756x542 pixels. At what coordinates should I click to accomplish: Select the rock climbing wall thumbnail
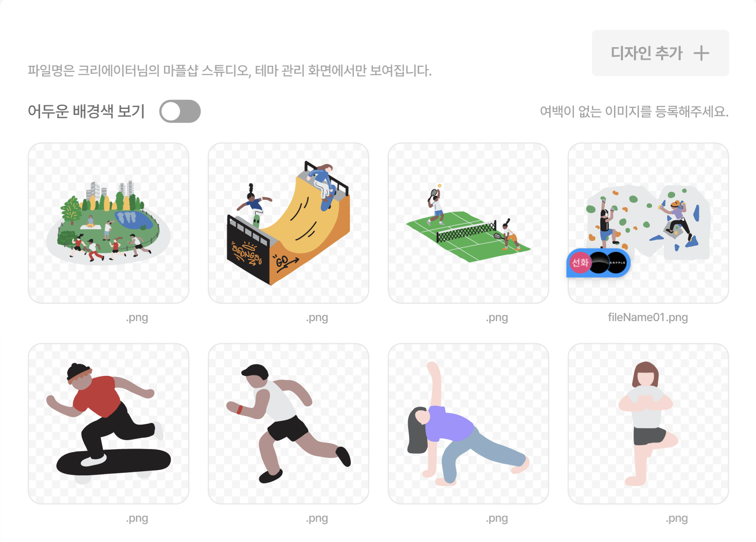(648, 223)
